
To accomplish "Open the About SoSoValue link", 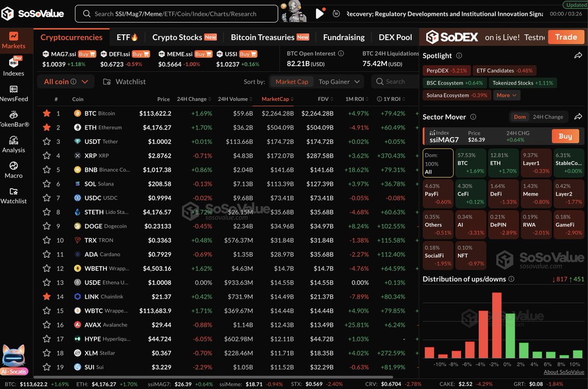I will 563,372.
